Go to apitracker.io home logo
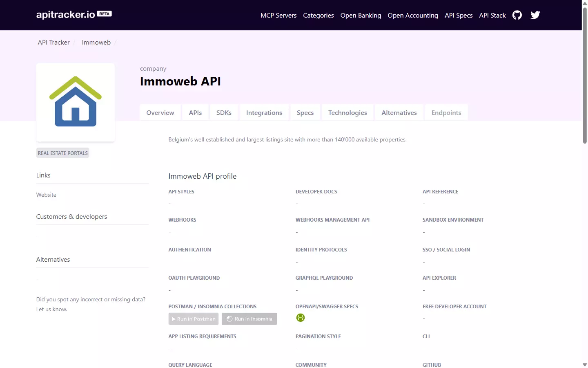The image size is (588, 368). coord(74,15)
